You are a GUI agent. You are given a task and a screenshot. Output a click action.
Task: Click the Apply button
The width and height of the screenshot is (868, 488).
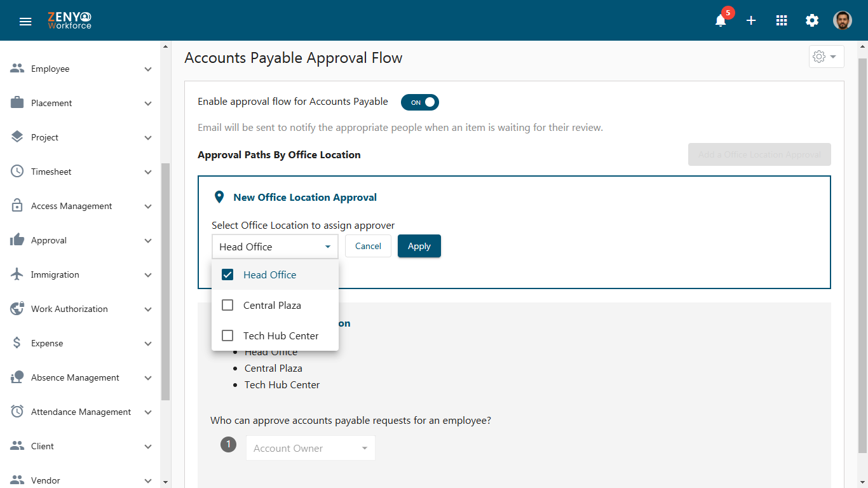[x=419, y=246]
